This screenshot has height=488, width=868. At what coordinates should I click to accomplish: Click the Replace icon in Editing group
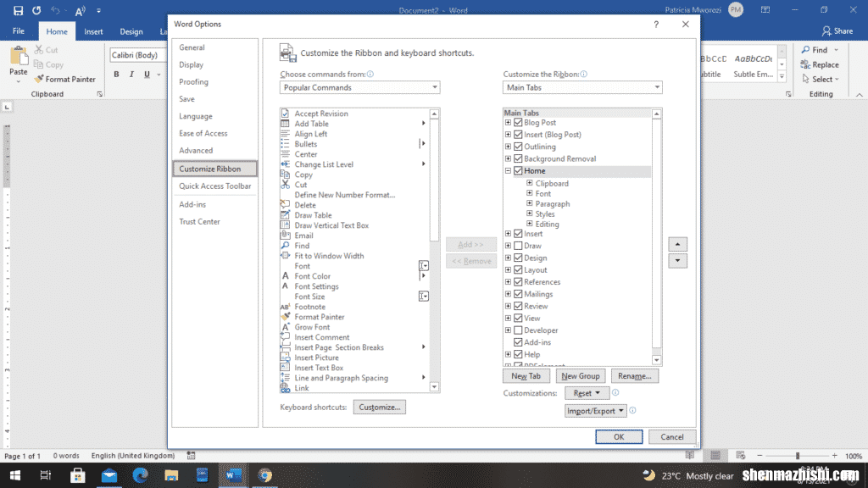click(x=805, y=64)
